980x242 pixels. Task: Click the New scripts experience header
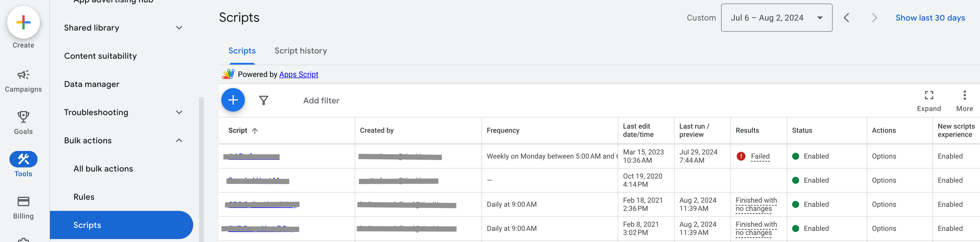pos(956,130)
